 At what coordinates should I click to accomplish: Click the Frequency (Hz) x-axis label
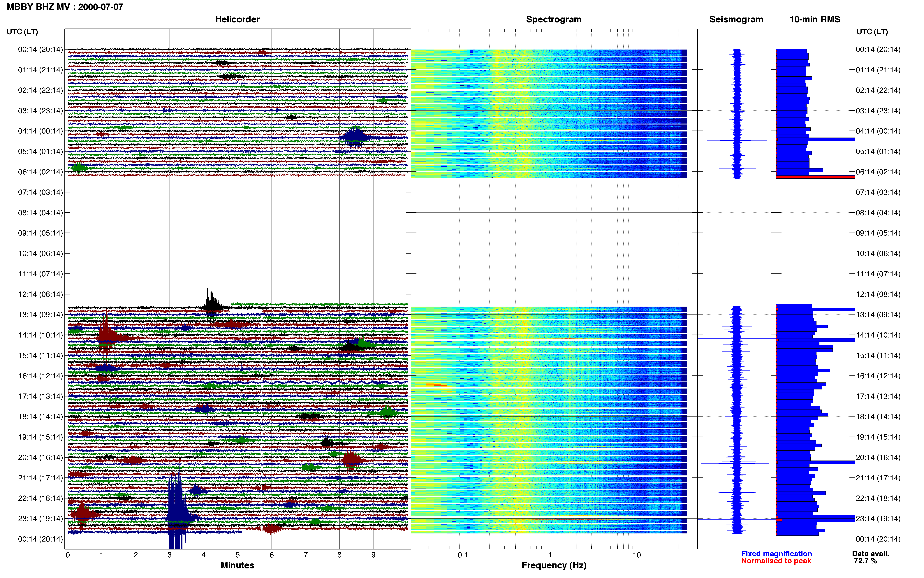click(554, 565)
